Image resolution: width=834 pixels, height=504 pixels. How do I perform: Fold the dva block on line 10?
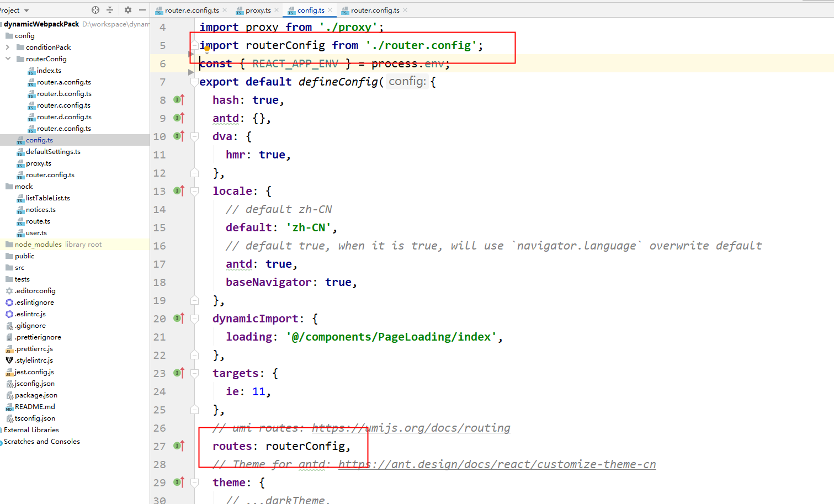[194, 136]
